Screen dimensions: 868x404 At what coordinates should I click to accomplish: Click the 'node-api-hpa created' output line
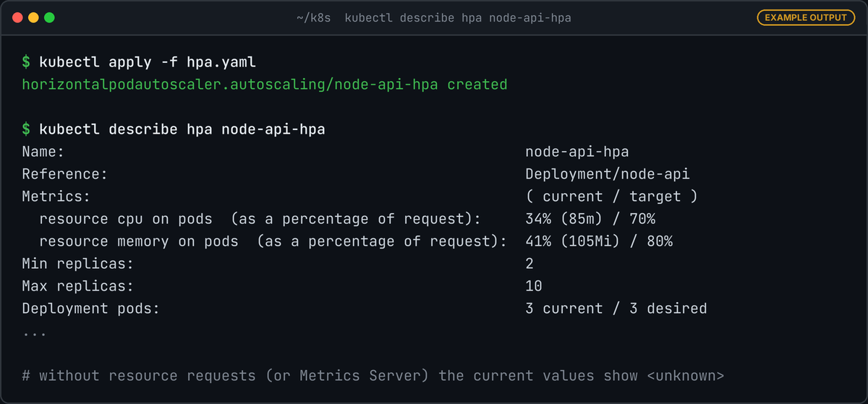pyautogui.click(x=265, y=85)
